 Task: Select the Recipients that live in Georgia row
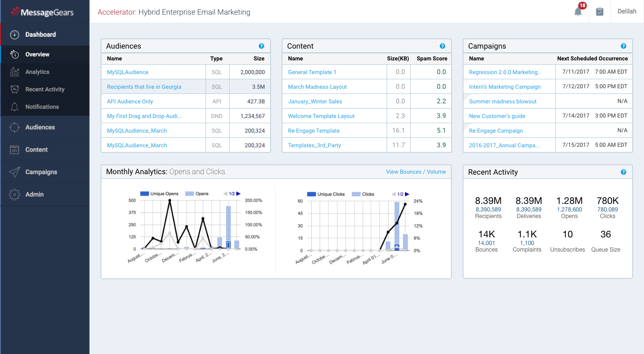[144, 87]
